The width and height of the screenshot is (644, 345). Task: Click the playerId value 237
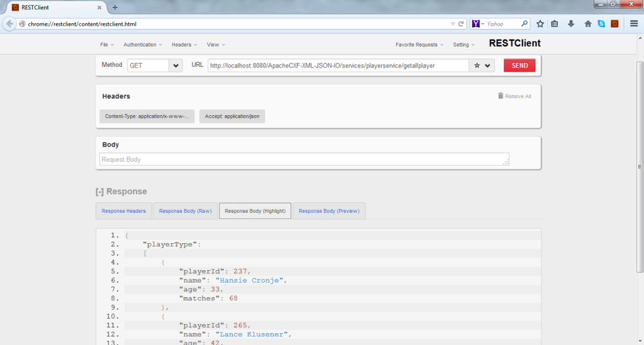240,271
